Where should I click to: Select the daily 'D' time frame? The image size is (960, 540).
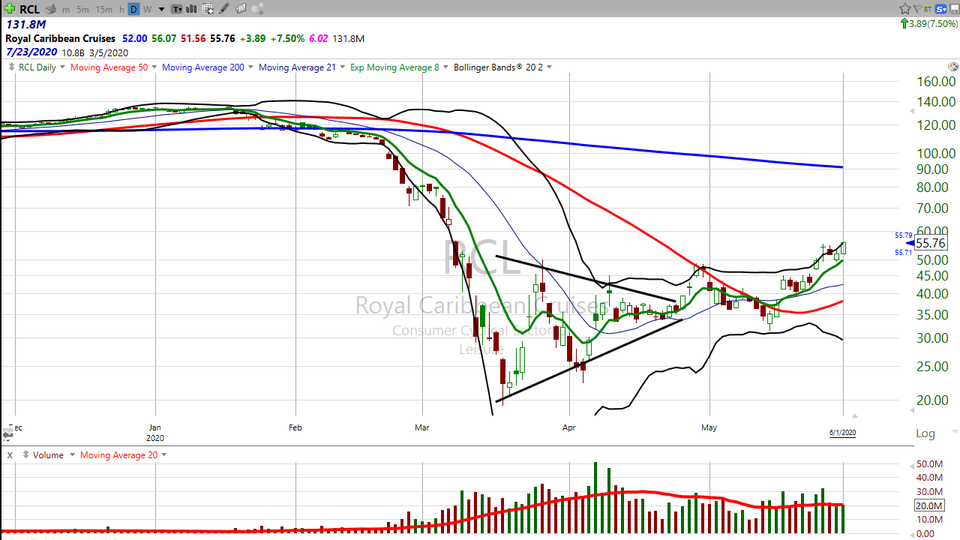(133, 9)
